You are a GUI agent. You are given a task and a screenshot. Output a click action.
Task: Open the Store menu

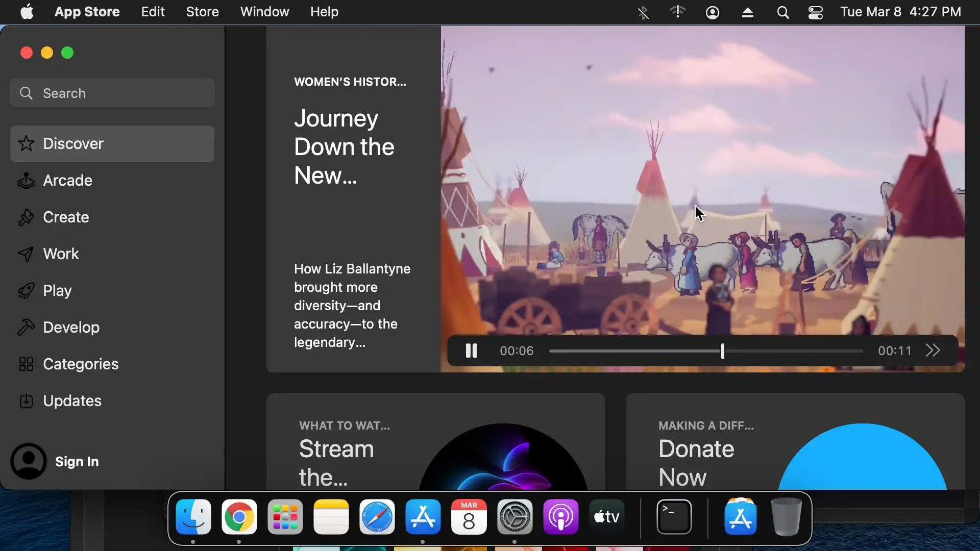tap(202, 12)
